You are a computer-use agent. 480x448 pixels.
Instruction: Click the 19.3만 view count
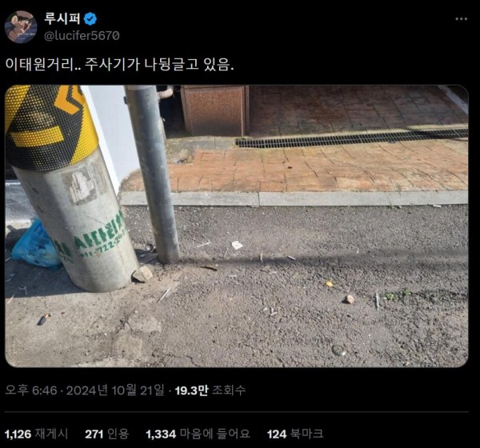192,390
